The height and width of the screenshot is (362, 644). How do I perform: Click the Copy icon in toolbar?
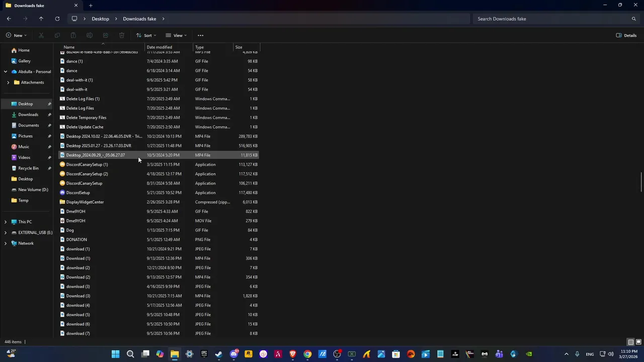coord(57,35)
